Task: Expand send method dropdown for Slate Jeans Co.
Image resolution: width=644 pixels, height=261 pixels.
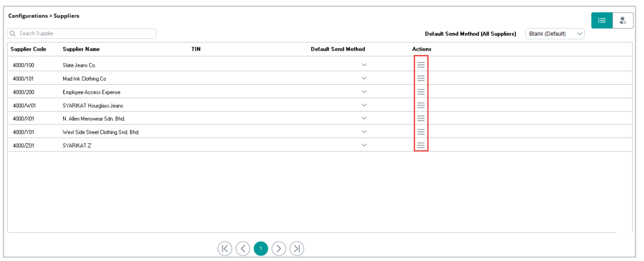Action: pyautogui.click(x=364, y=65)
